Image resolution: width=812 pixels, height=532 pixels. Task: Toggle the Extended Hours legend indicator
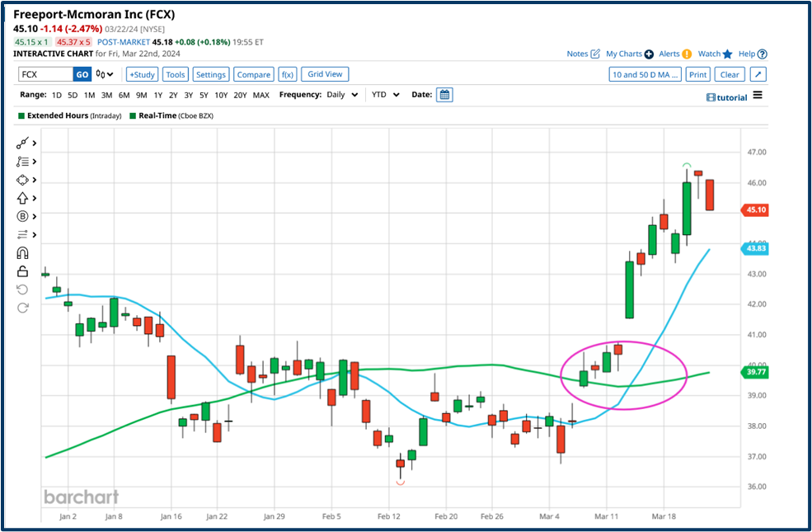[x=21, y=115]
